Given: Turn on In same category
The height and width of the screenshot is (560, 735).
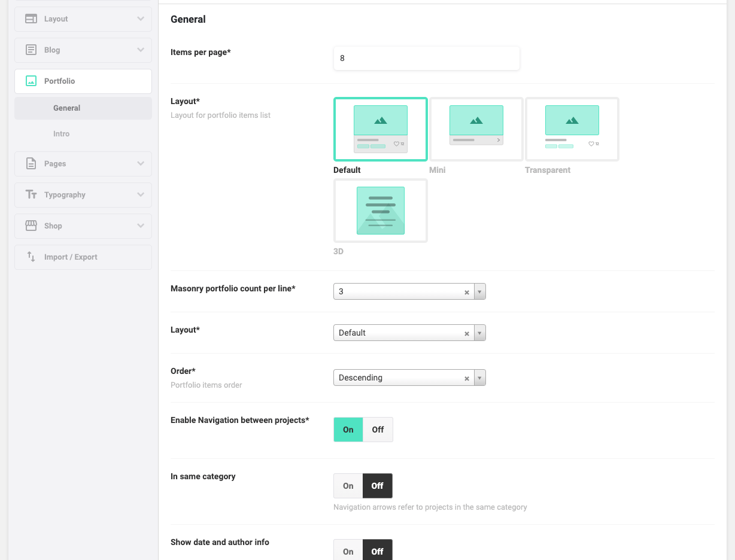Looking at the screenshot, I should (x=348, y=486).
